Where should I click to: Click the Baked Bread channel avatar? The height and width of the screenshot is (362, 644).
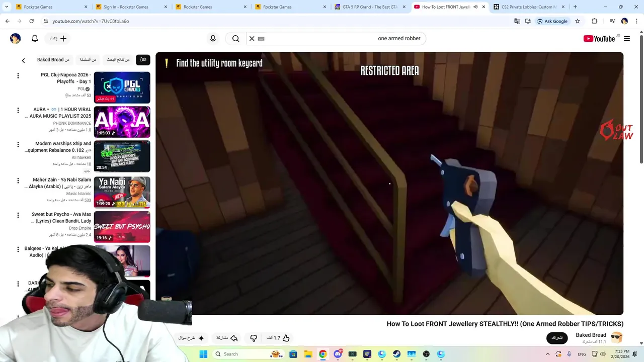pos(617,337)
